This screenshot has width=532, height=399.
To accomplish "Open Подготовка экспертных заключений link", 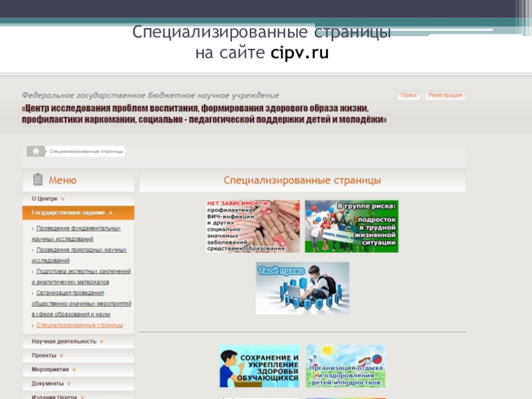I will click(81, 277).
